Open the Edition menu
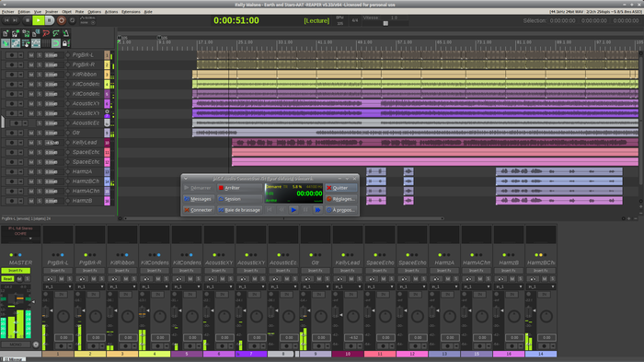This screenshot has height=362, width=644. point(24,12)
